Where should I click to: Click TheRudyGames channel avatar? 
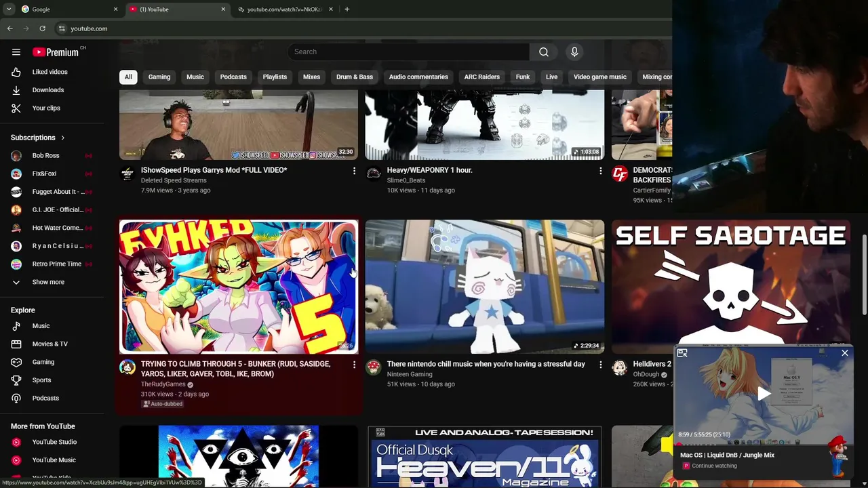(x=127, y=367)
